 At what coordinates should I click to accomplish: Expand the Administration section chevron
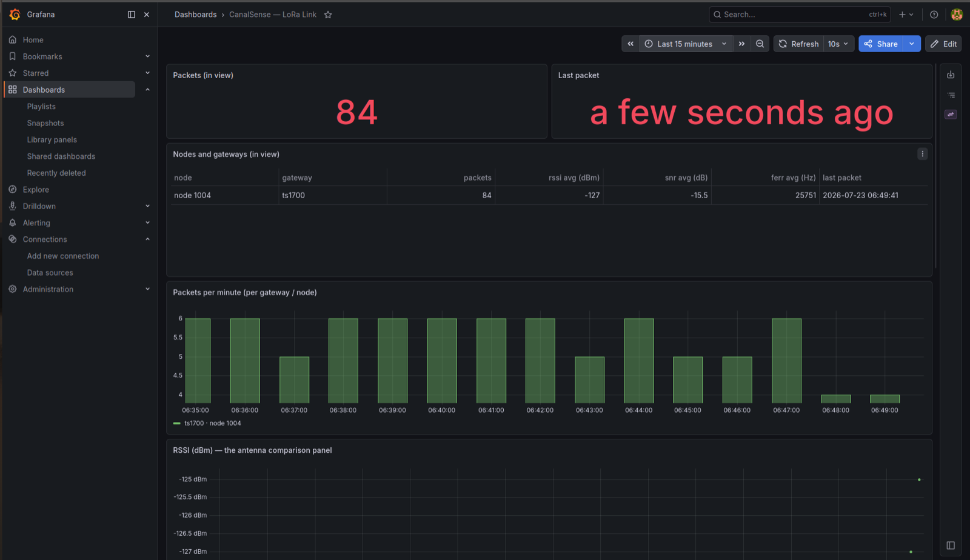coord(147,290)
